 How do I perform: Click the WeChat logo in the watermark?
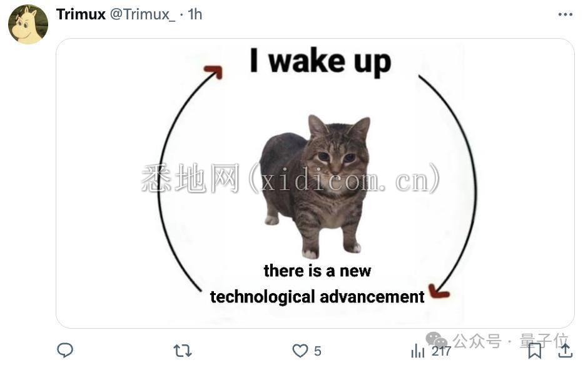point(437,340)
